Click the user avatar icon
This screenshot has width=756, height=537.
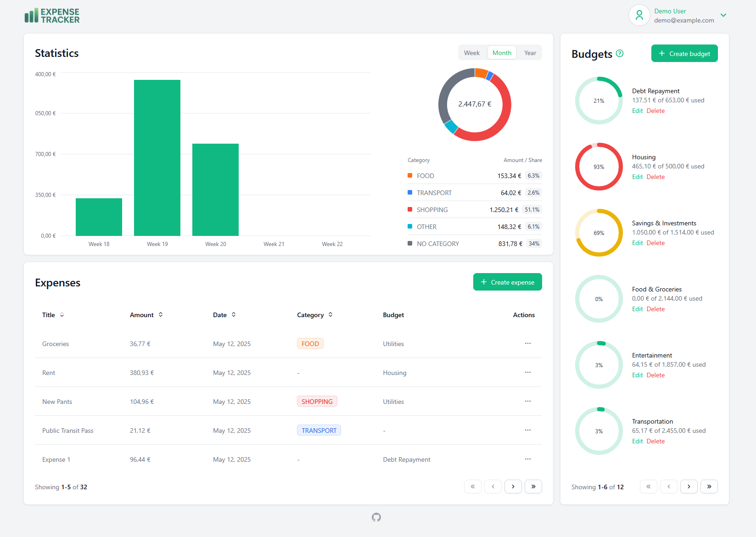639,15
